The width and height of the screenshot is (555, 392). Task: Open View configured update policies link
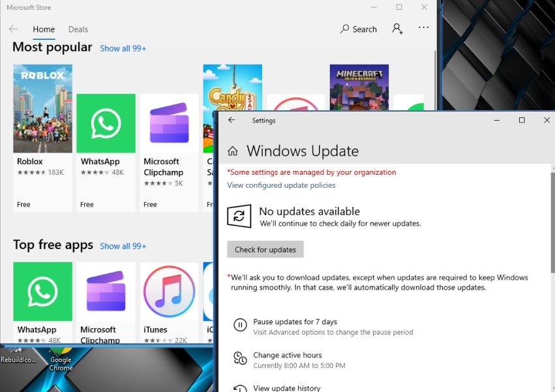[x=281, y=185]
